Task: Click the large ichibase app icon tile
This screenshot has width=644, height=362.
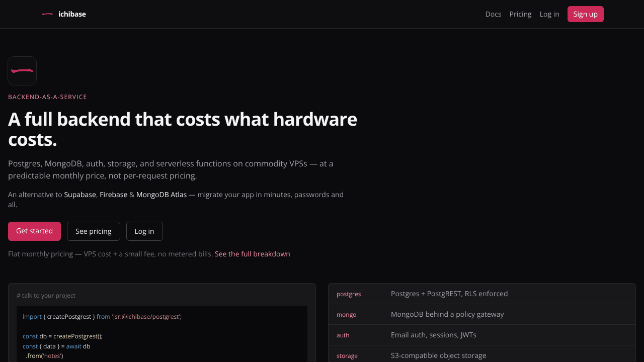Action: 22,71
